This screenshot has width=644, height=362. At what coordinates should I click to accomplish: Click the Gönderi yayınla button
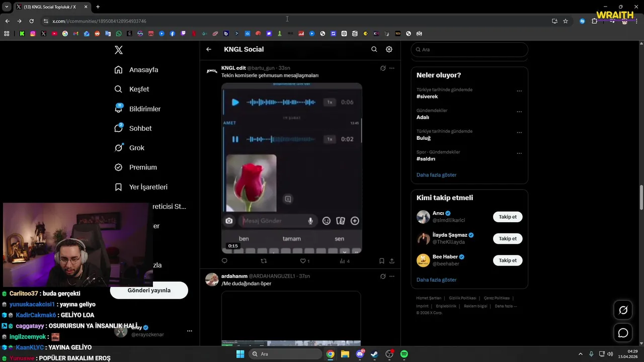click(x=149, y=290)
